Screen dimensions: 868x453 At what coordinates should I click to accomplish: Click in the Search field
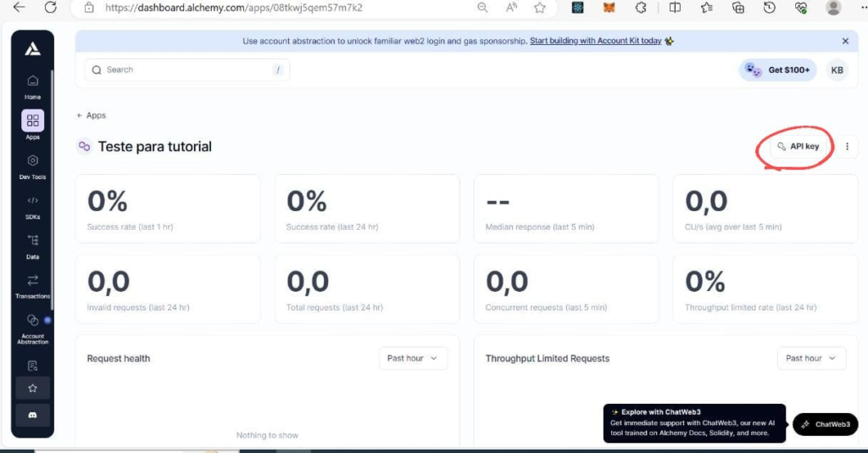point(187,70)
